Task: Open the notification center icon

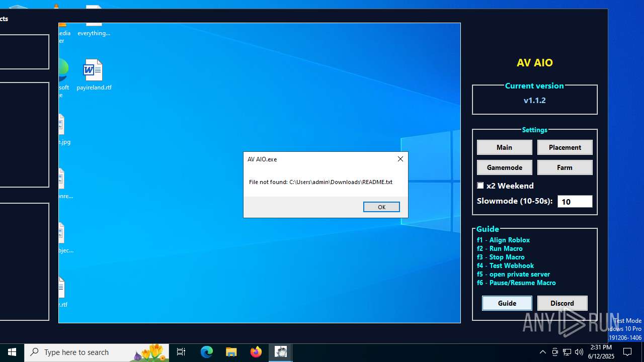Action: [x=628, y=352]
